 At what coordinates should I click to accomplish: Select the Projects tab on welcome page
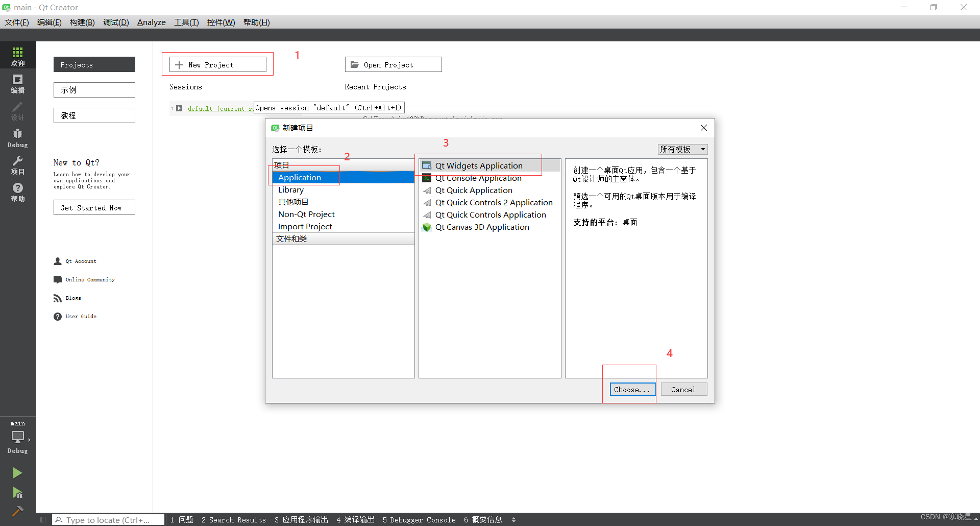[94, 64]
